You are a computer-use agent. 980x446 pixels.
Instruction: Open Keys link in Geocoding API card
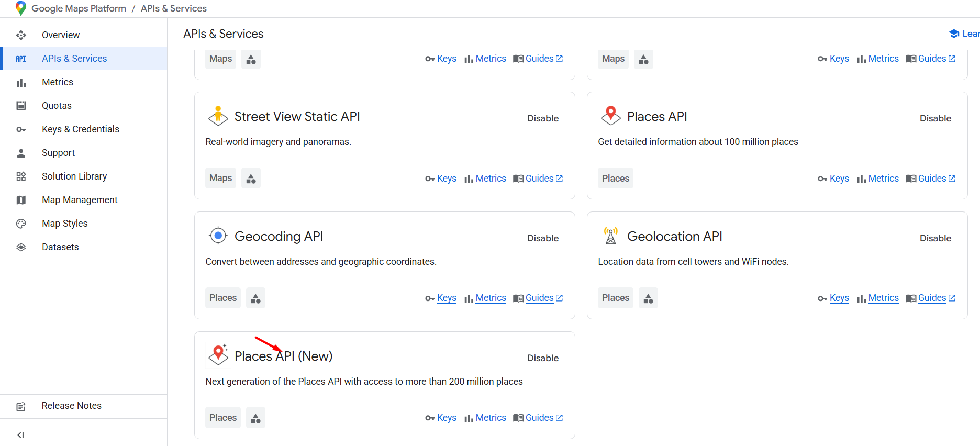pyautogui.click(x=446, y=298)
